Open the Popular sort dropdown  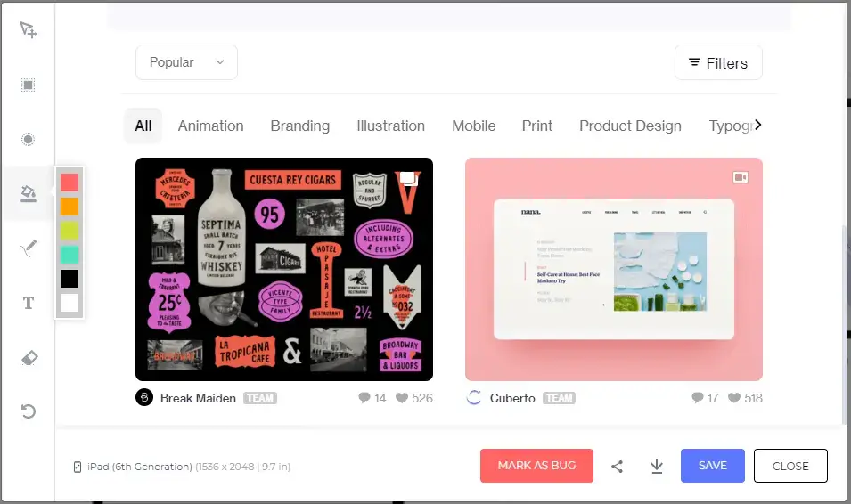click(186, 62)
